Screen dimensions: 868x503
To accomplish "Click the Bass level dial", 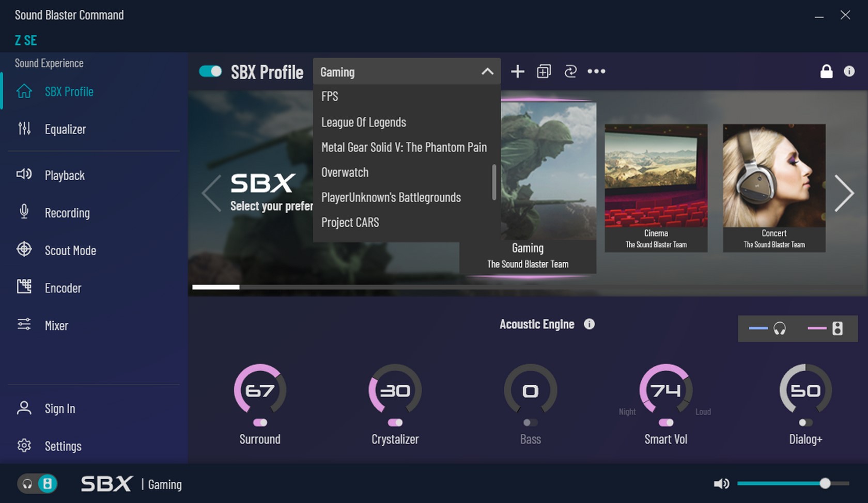I will click(x=531, y=389).
